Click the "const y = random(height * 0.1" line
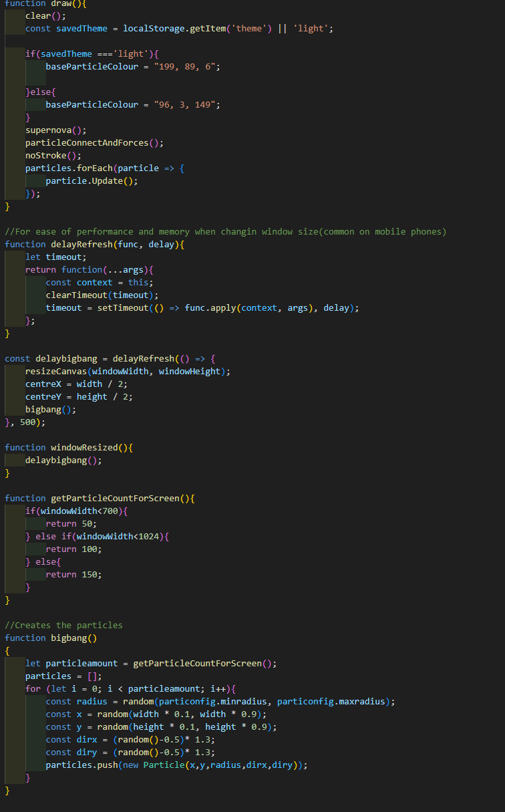This screenshot has width=505, height=812. point(161,727)
